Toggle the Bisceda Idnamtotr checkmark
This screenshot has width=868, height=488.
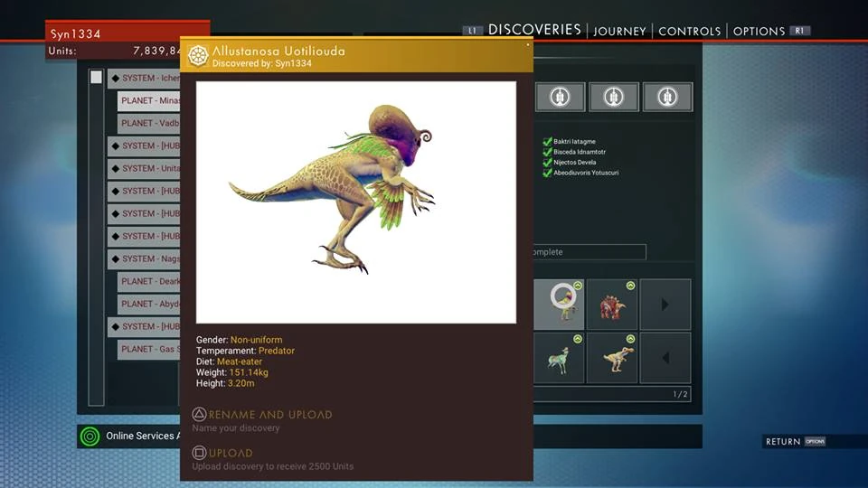548,152
